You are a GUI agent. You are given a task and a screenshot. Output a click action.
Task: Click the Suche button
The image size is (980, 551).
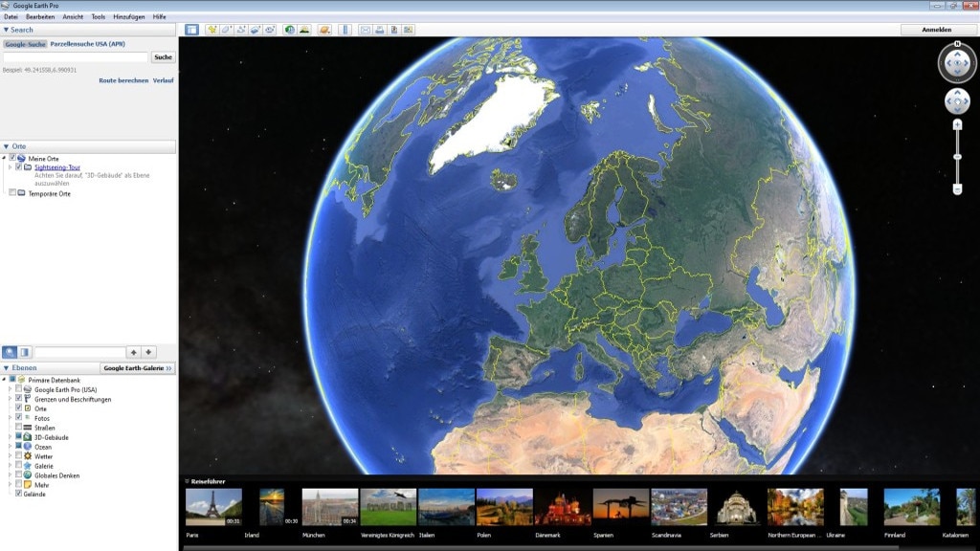[163, 56]
